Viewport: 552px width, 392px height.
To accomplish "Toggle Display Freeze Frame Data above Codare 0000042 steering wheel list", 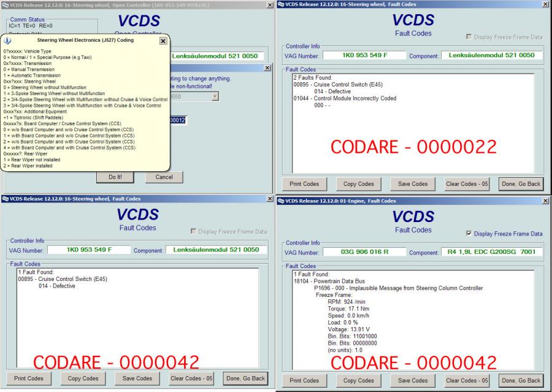I will [194, 231].
